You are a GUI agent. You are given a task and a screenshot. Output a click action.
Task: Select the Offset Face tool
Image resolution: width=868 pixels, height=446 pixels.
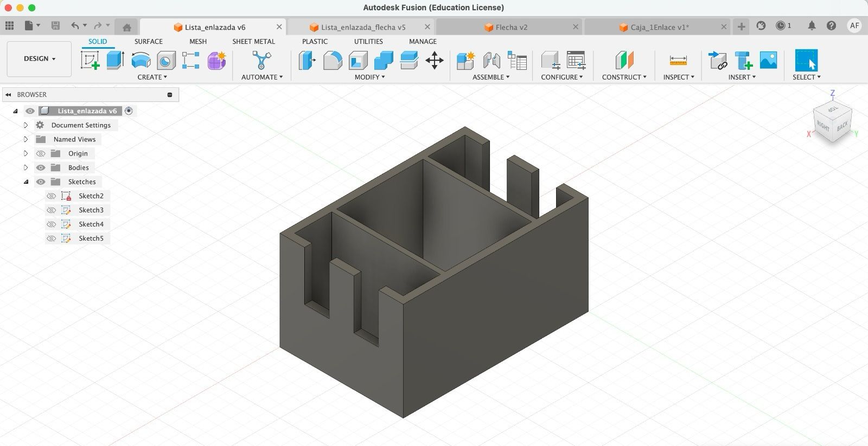[x=409, y=60]
